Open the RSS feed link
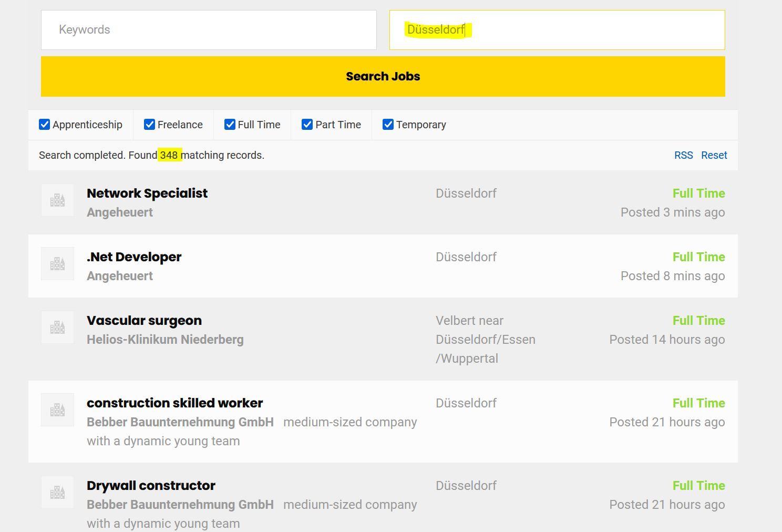 683,155
